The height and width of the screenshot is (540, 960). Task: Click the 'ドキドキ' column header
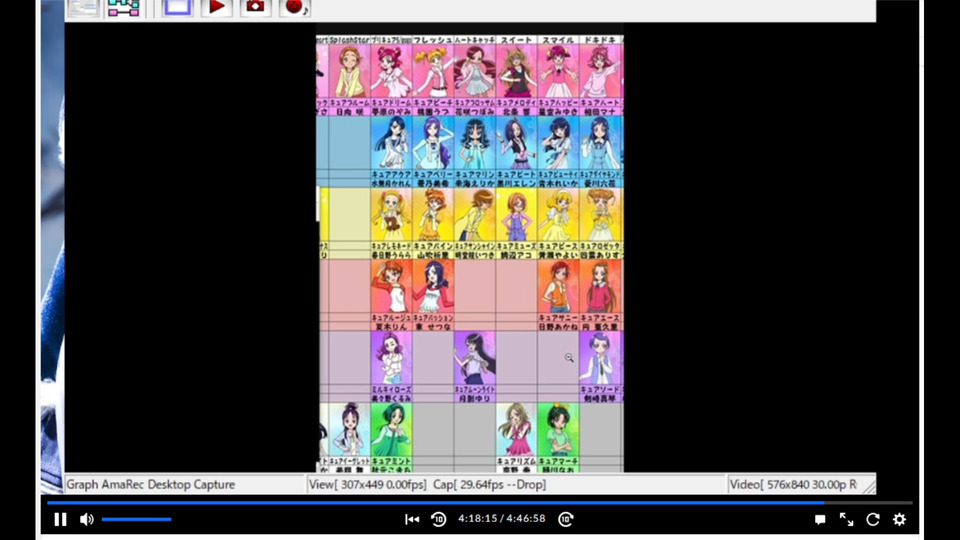click(x=600, y=40)
